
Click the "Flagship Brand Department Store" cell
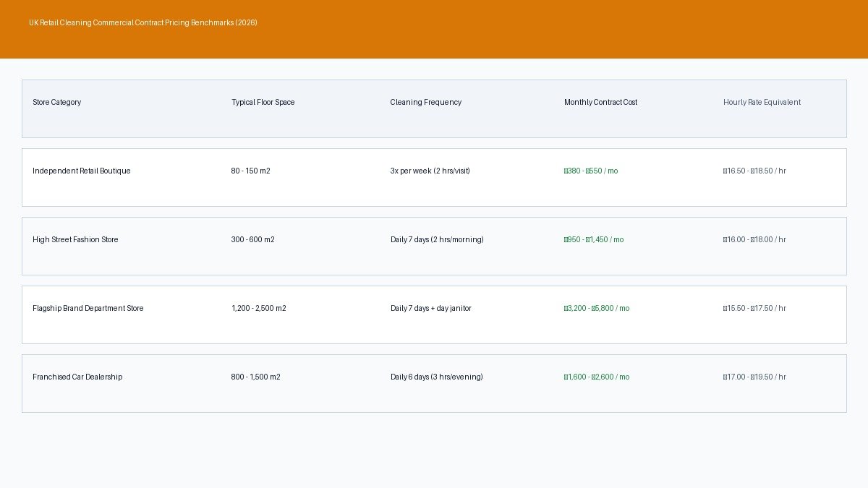[88, 308]
